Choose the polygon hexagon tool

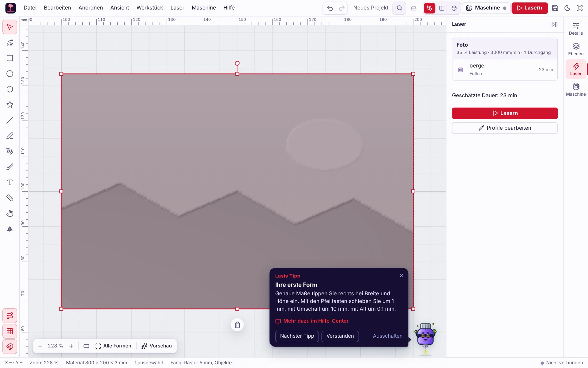10,89
